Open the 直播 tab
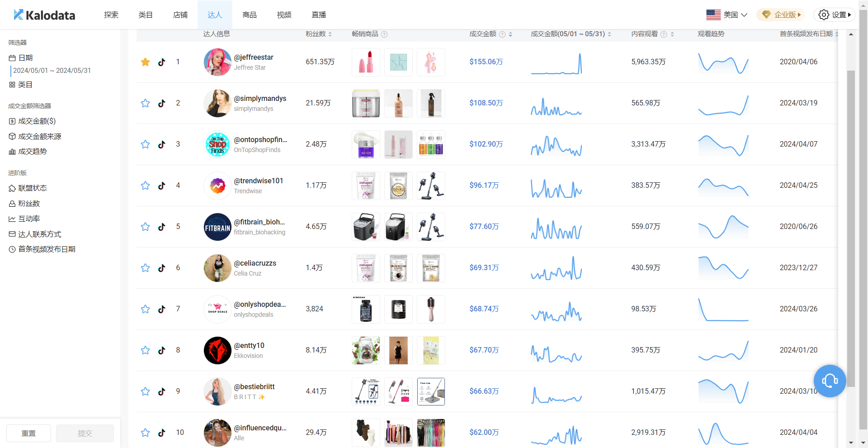868x448 pixels. 319,15
